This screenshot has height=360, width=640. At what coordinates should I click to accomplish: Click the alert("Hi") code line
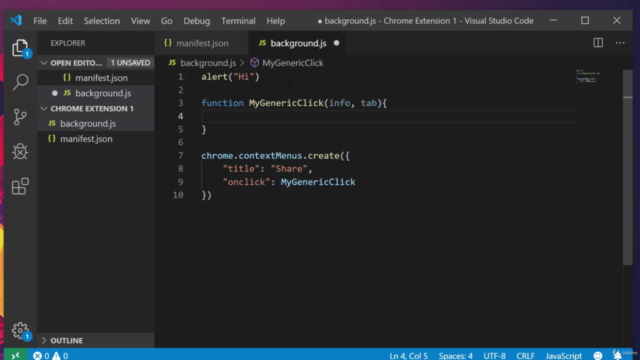[230, 77]
